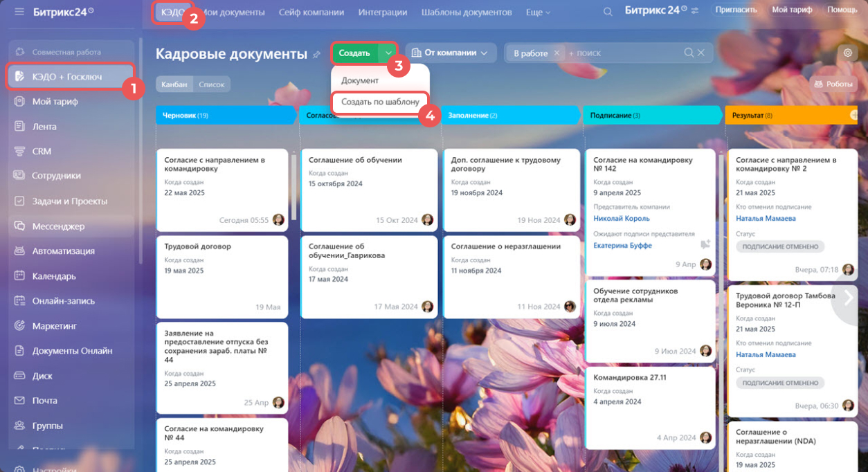Open CRM via its sidebar icon
868x472 pixels.
[x=19, y=152]
